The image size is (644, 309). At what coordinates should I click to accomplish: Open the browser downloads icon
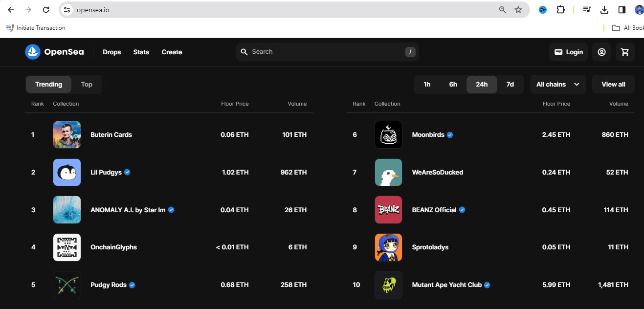coord(604,10)
